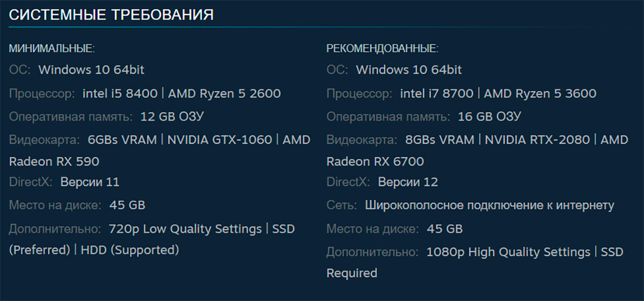Click the 16 GB ОЗУ memory value
The image size is (644, 301).
pyautogui.click(x=490, y=116)
